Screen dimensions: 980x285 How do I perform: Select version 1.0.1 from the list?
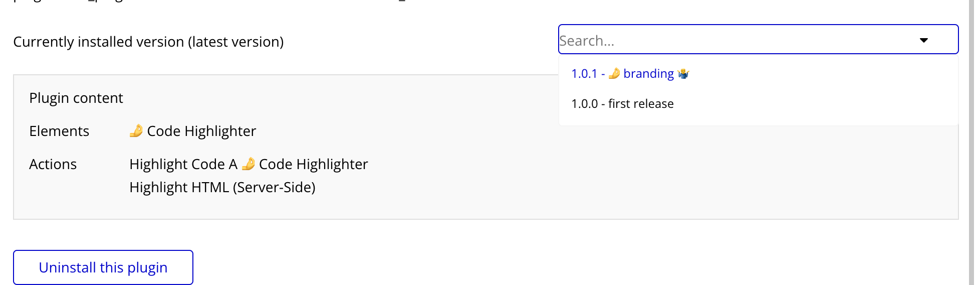tap(584, 74)
